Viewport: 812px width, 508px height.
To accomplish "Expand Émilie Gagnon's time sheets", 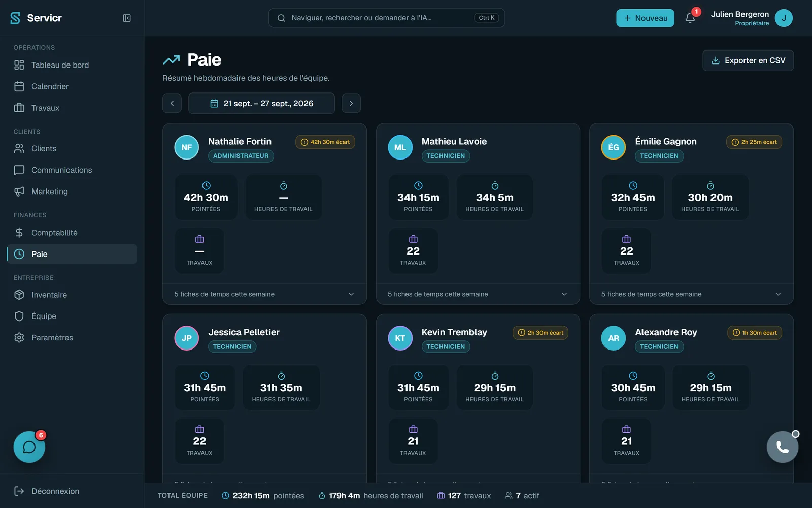I will [x=691, y=294].
